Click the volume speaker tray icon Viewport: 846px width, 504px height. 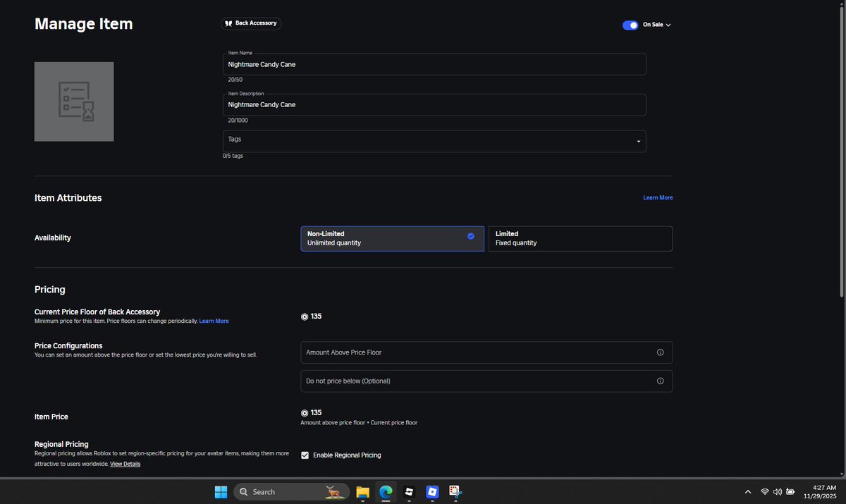778,492
